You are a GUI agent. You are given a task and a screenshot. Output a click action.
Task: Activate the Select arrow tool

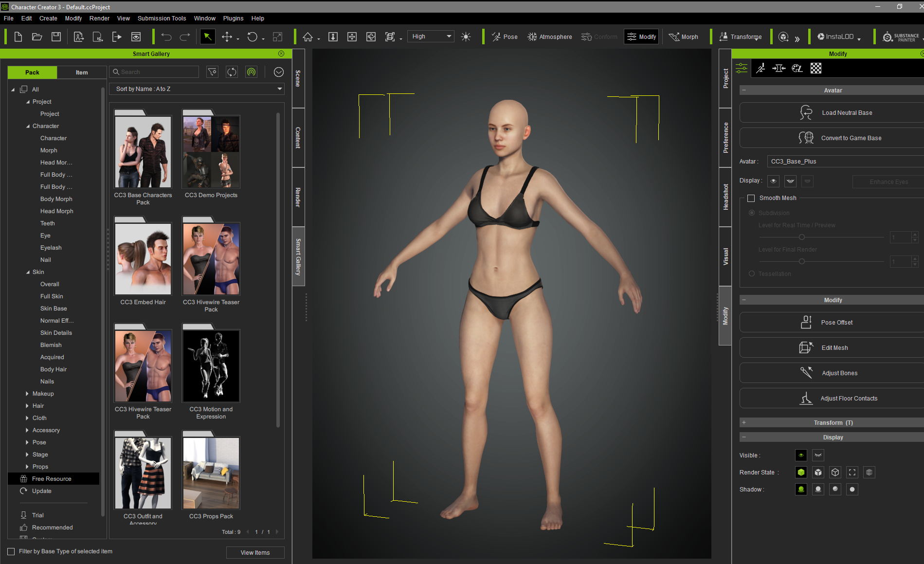click(x=208, y=37)
